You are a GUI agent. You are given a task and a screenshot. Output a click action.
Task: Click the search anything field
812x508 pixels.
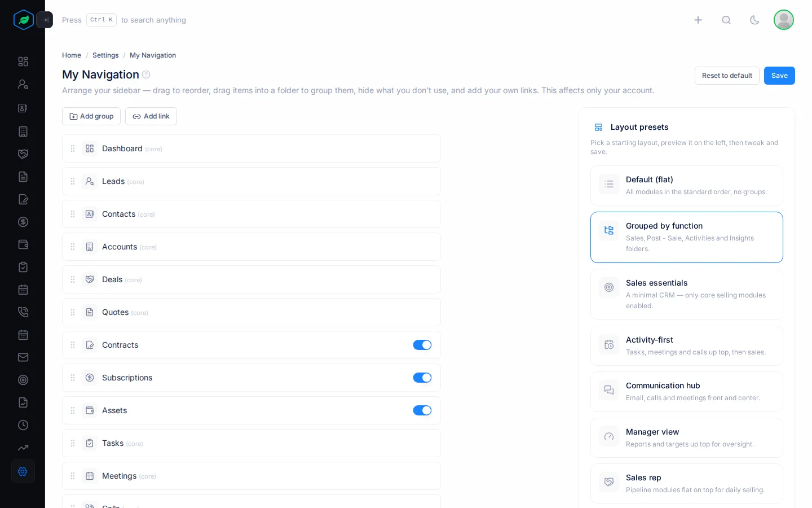124,20
